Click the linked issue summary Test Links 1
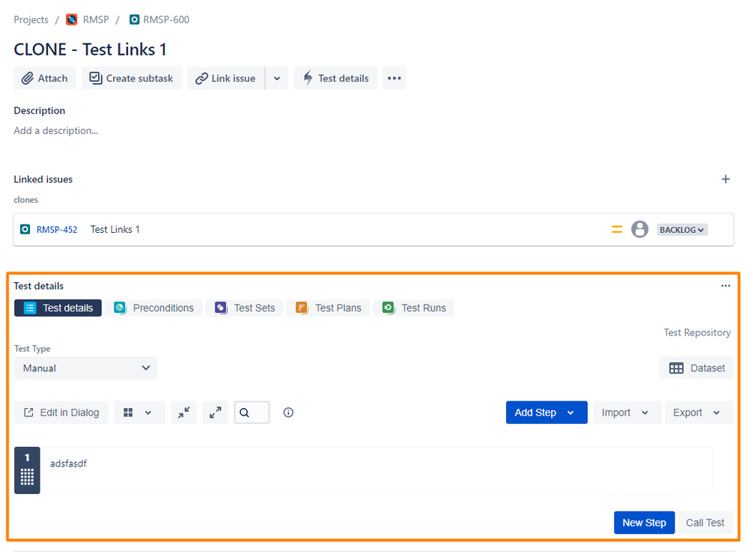Viewport: 748px width, 560px height. coord(115,229)
